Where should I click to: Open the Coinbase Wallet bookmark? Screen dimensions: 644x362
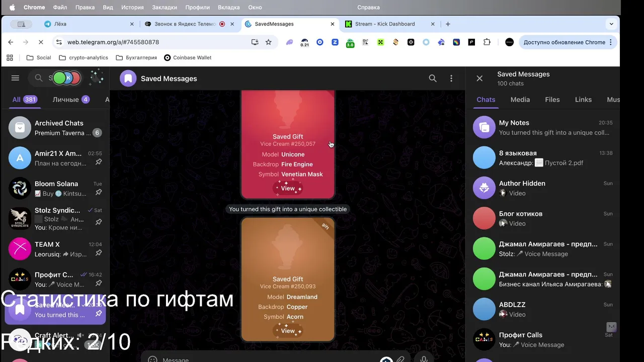(x=188, y=57)
